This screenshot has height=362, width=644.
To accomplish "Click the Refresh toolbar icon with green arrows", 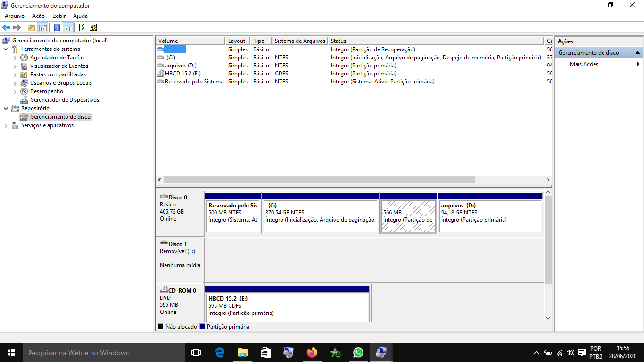I will (x=82, y=27).
